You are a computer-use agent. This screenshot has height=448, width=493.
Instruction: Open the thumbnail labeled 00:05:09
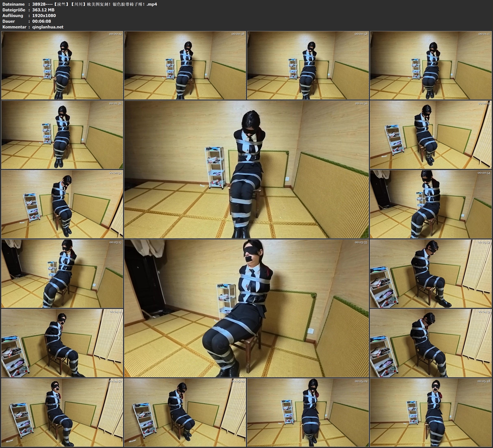(185, 412)
